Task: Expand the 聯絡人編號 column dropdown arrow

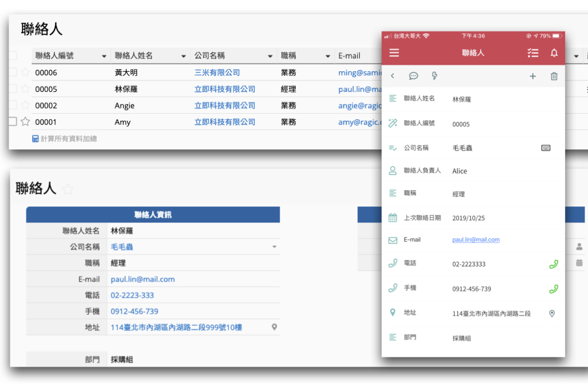Action: pyautogui.click(x=104, y=56)
